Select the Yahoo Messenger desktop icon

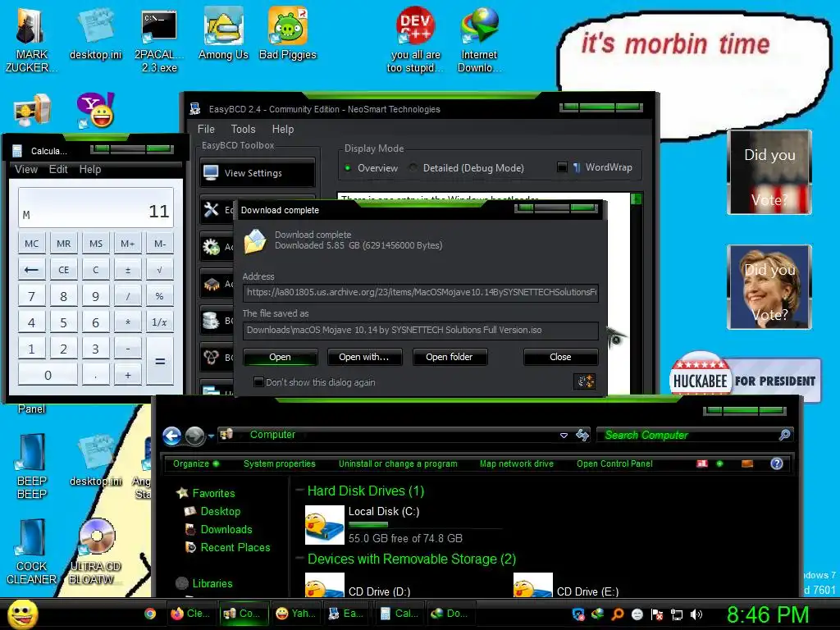click(95, 110)
